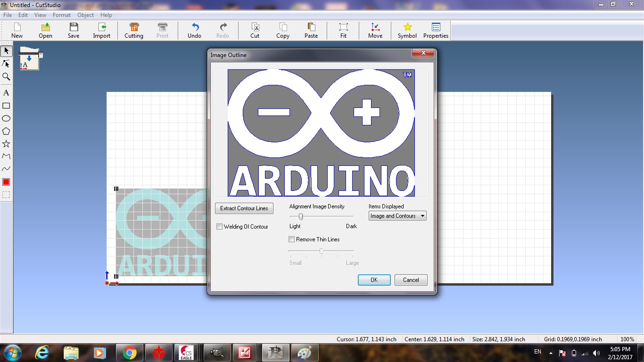644x362 pixels.
Task: Select the text A tool
Action: 6,93
